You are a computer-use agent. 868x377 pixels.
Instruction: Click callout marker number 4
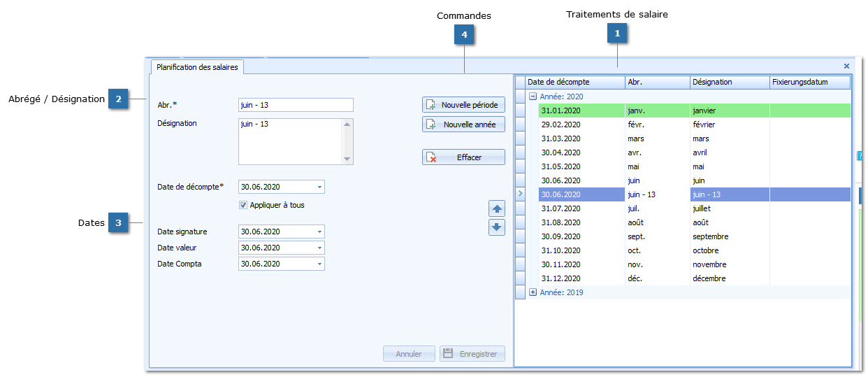464,33
